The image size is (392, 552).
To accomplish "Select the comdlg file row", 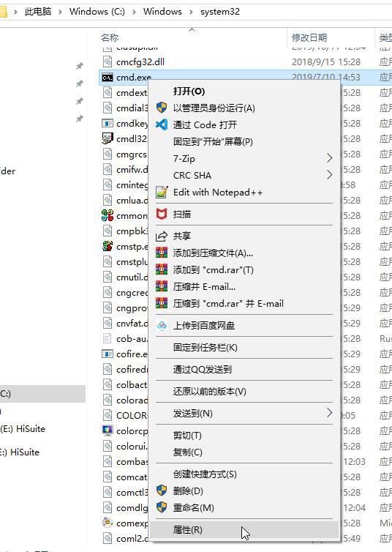I will click(x=125, y=507).
